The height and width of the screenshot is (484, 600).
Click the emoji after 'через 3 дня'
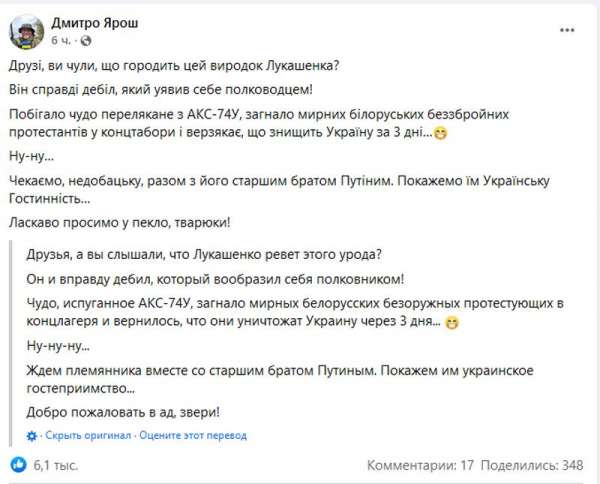click(454, 323)
